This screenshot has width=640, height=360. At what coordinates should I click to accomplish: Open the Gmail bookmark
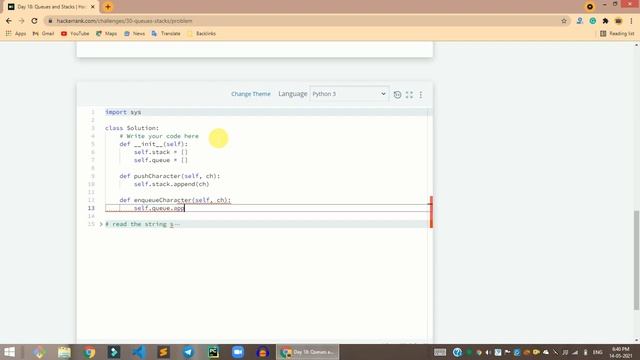click(43, 33)
